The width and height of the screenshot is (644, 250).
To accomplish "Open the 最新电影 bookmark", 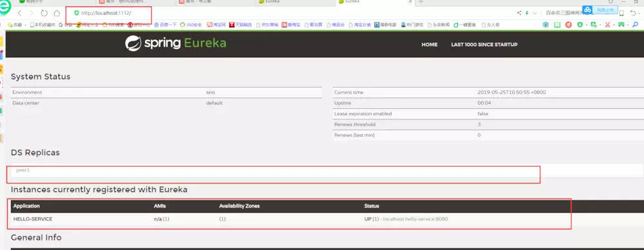I will pos(385,24).
